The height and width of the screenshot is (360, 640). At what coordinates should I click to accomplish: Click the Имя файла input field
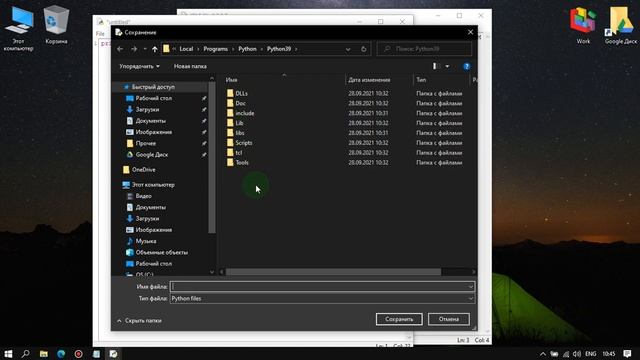320,287
